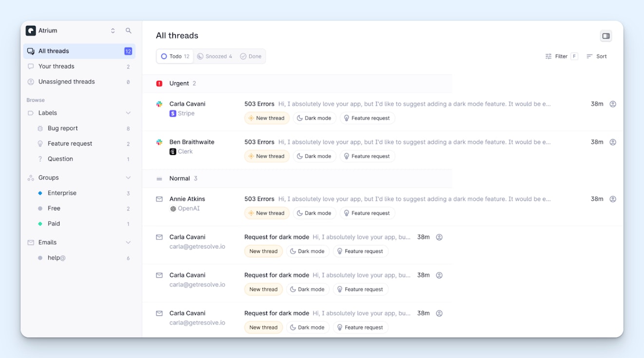Select the Todo status tab
Image resolution: width=644 pixels, height=358 pixels.
click(x=175, y=57)
